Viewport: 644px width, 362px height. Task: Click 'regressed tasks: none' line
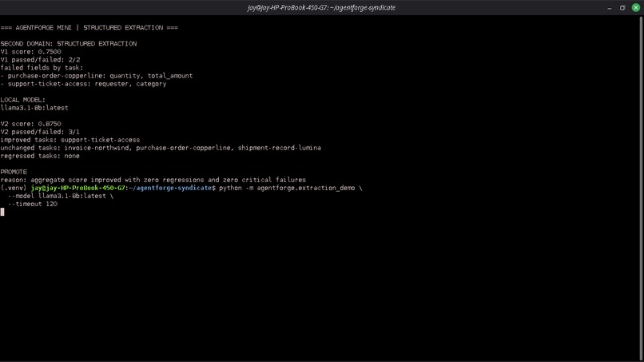click(x=40, y=156)
